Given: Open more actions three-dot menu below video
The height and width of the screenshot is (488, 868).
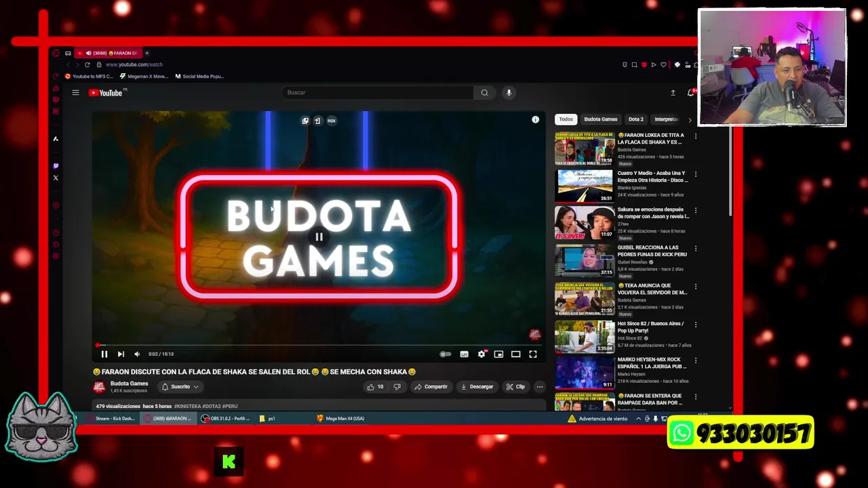Looking at the screenshot, I should 540,387.
